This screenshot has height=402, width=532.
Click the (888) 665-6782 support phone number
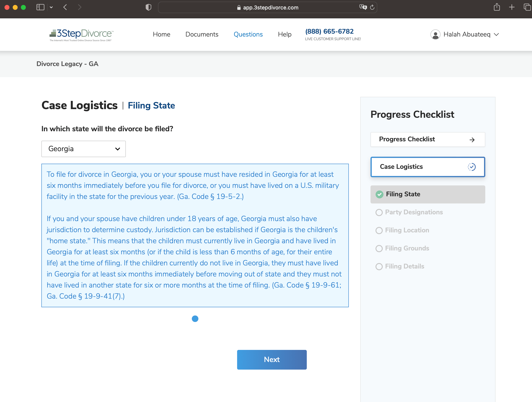pos(329,31)
